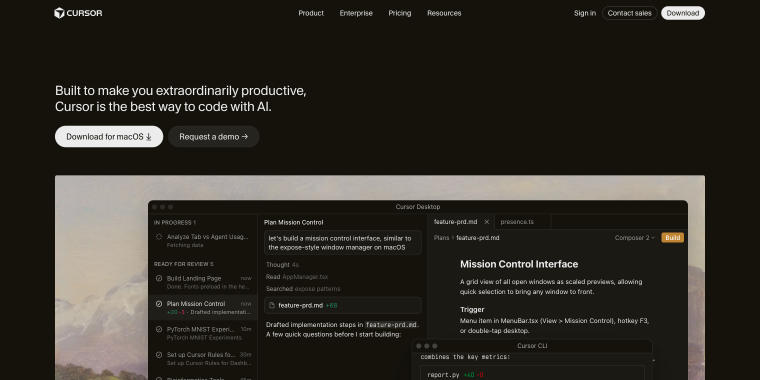
Task: Click the Read AppManager.tsx step
Action: point(297,277)
